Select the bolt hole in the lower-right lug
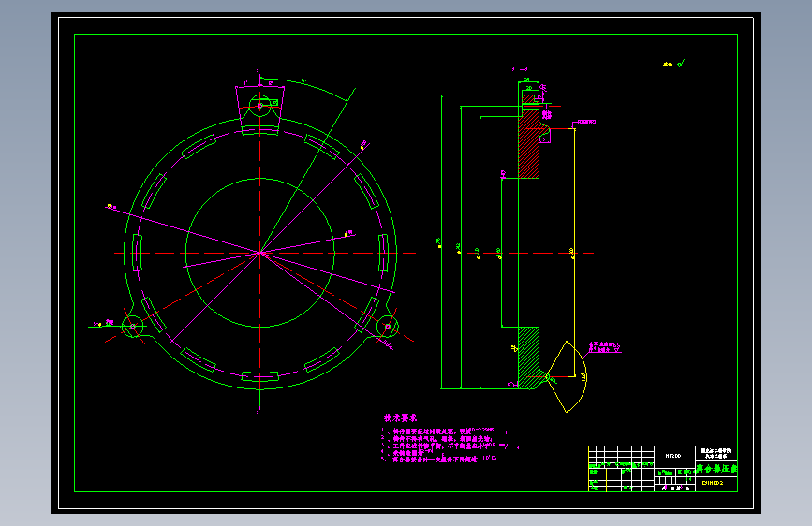 (x=388, y=326)
